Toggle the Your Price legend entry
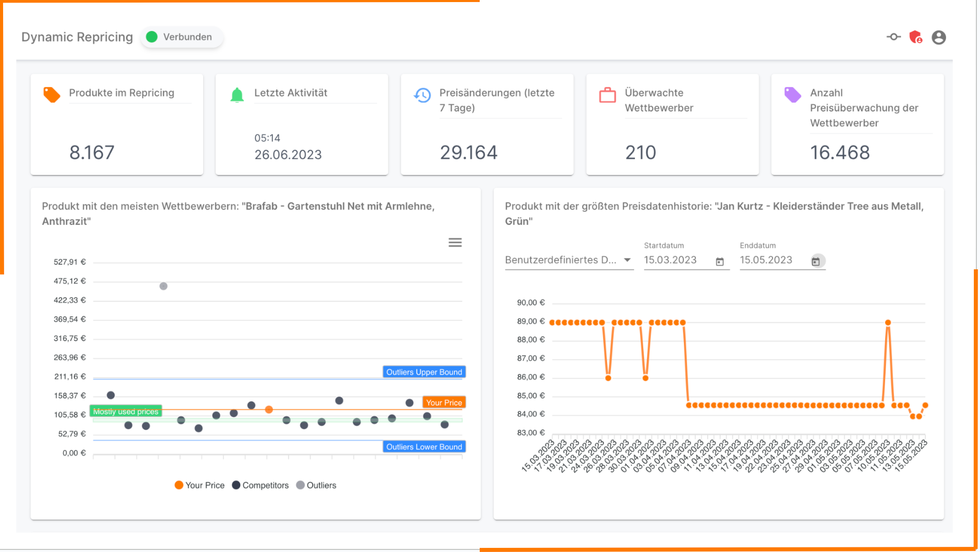The height and width of the screenshot is (552, 980). coord(200,485)
